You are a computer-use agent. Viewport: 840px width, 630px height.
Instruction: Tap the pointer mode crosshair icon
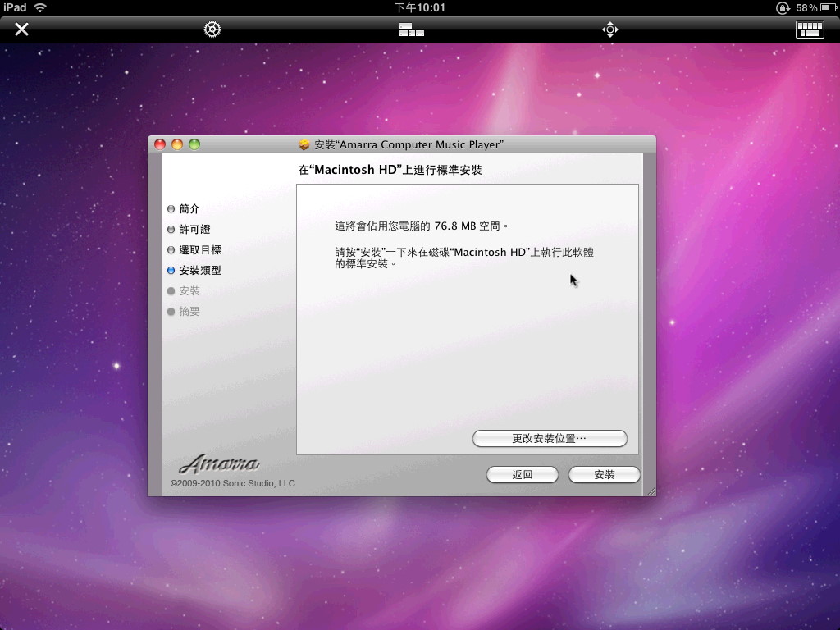610,29
